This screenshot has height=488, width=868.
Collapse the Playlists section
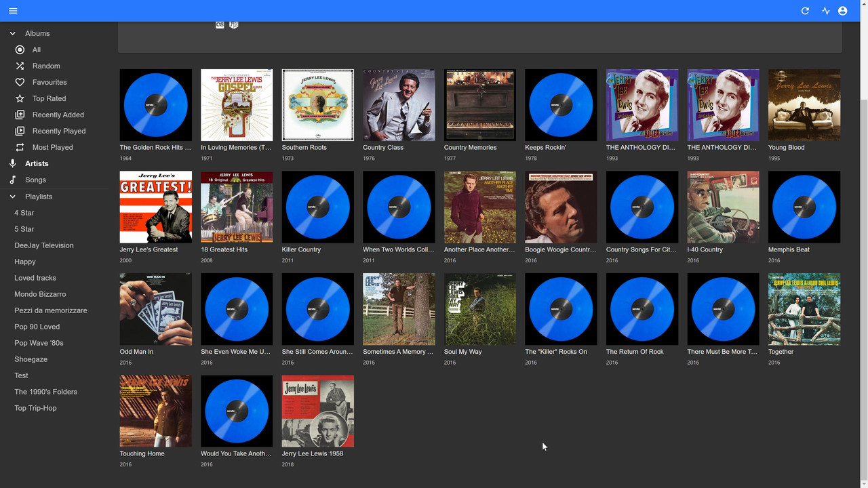coord(12,197)
